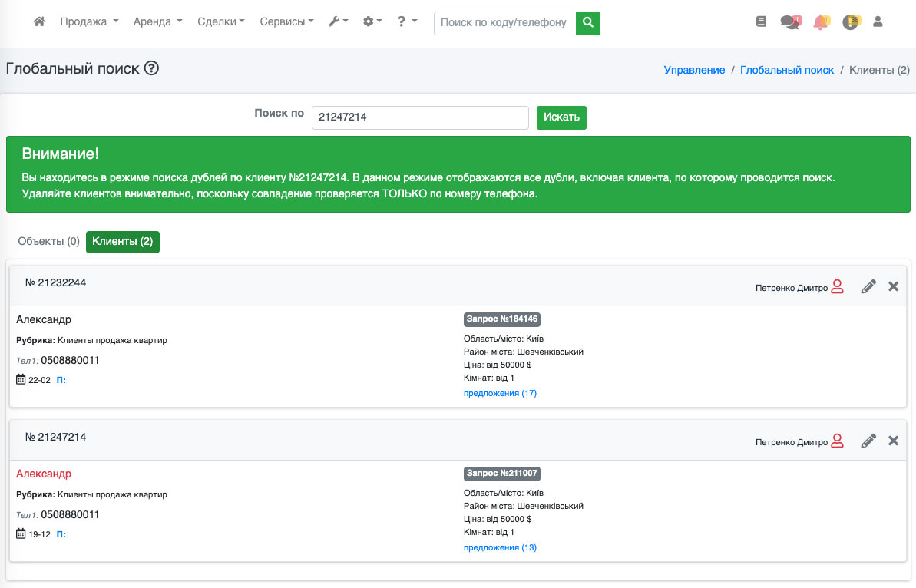Click the Поиск по input field
Screen dimensions: 916x588
pyautogui.click(x=420, y=117)
